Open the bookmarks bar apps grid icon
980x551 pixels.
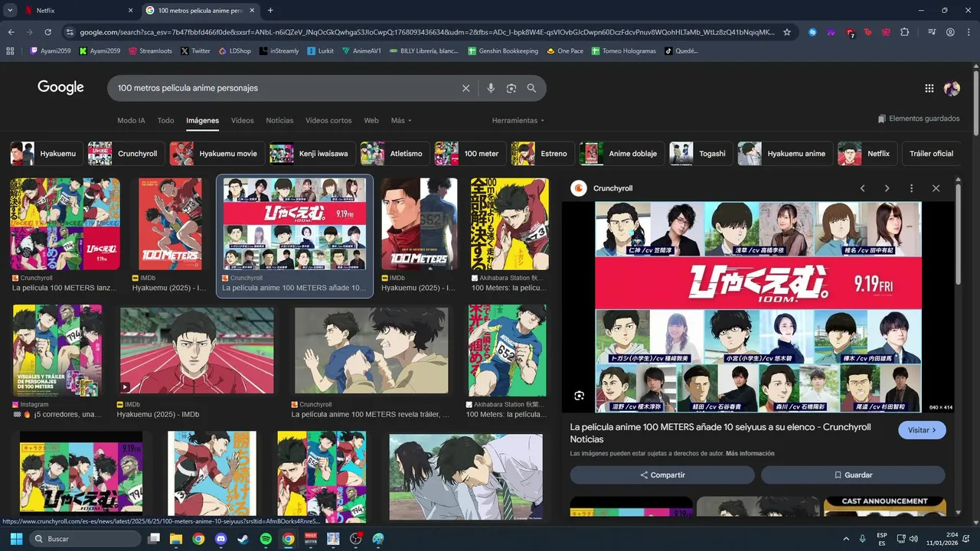pos(10,51)
